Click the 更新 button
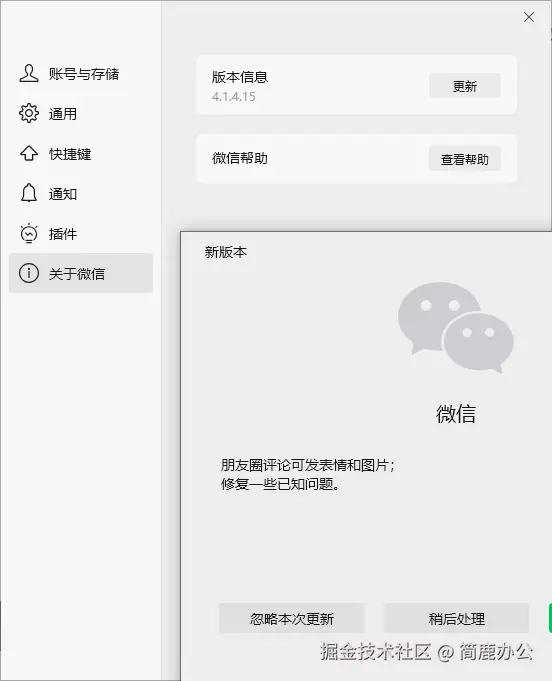Screen dimensions: 552x681 tap(465, 86)
